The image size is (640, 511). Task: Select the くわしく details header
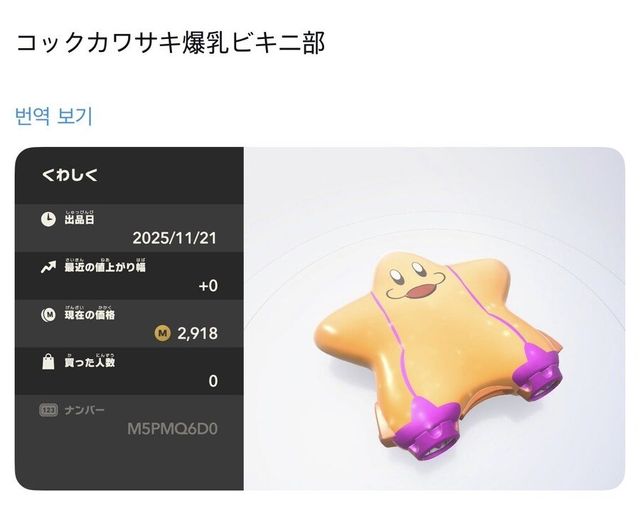[70, 175]
